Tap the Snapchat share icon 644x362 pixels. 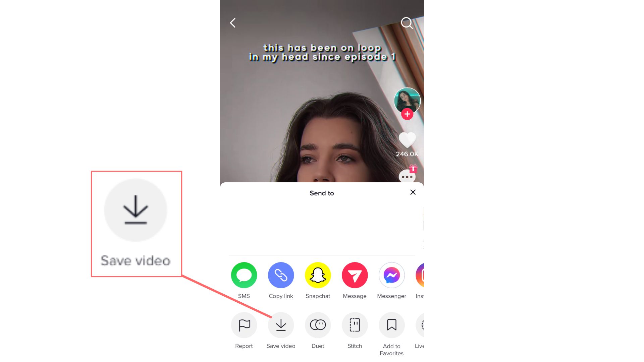[318, 275]
